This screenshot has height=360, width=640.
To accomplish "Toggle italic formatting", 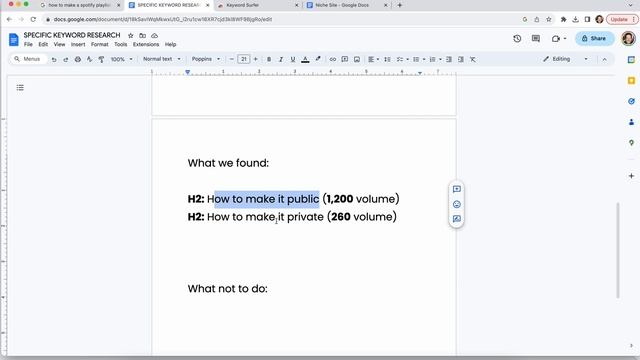I will (x=281, y=60).
